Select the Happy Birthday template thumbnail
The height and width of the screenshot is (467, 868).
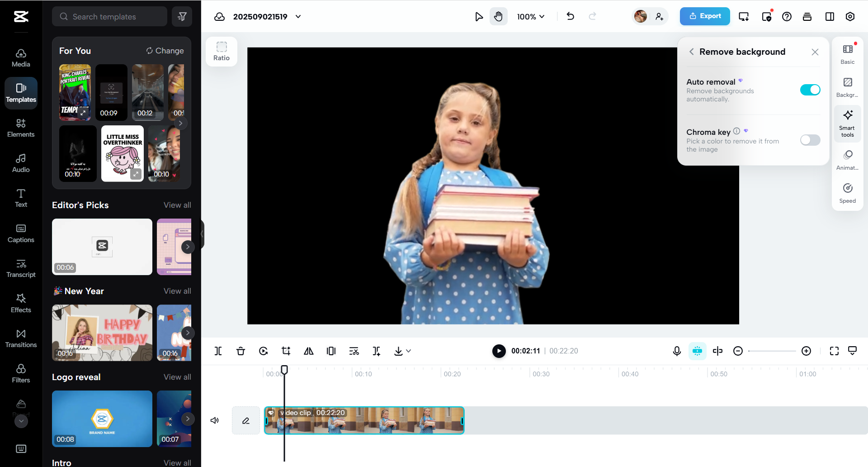click(102, 333)
